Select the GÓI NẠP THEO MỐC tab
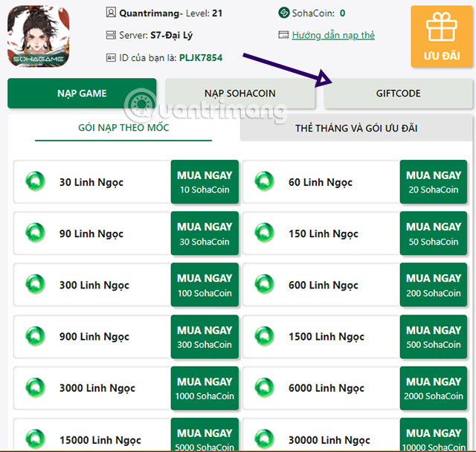 click(123, 128)
